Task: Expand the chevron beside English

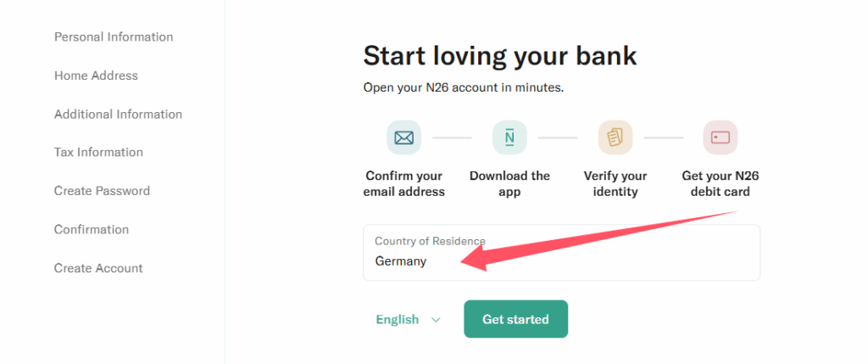Action: 436,320
